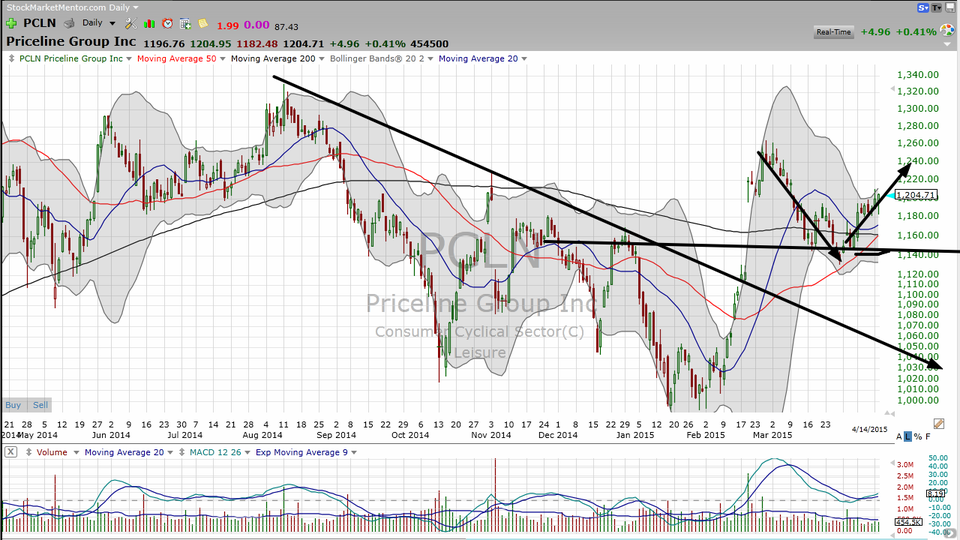Select the % percent scale mode
Viewport: 960px width, 540px height.
[918, 437]
